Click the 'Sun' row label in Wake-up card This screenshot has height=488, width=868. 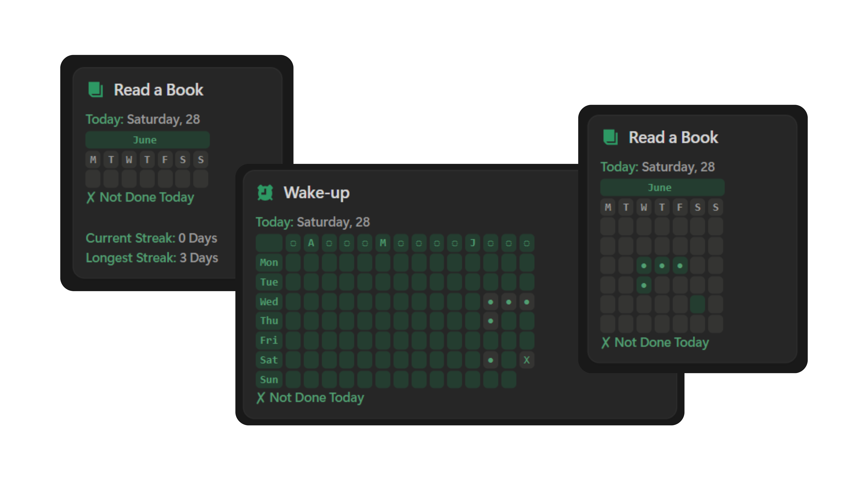point(269,380)
